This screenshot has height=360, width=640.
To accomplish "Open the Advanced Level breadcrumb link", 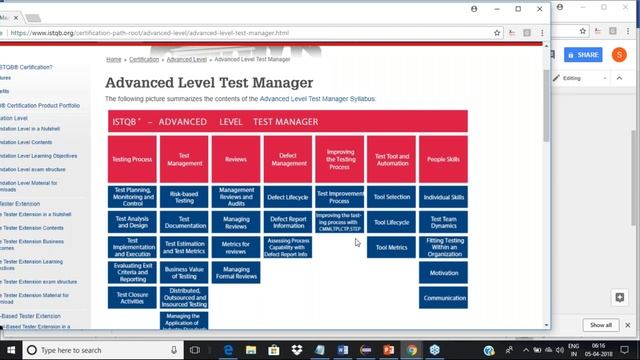I will tap(187, 59).
